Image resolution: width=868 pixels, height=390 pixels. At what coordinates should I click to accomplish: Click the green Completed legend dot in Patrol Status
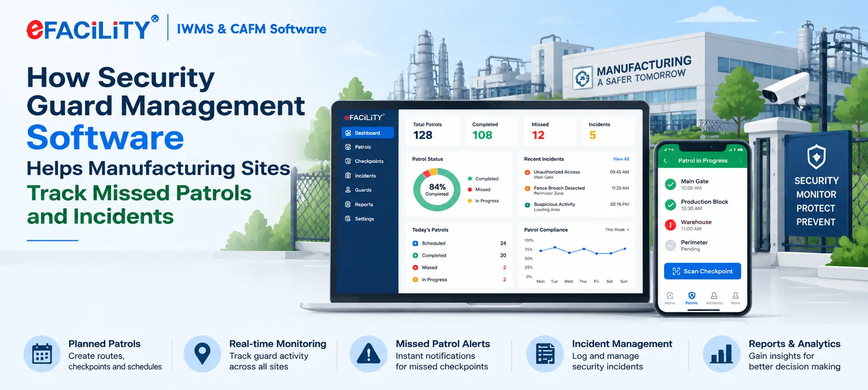[x=470, y=179]
